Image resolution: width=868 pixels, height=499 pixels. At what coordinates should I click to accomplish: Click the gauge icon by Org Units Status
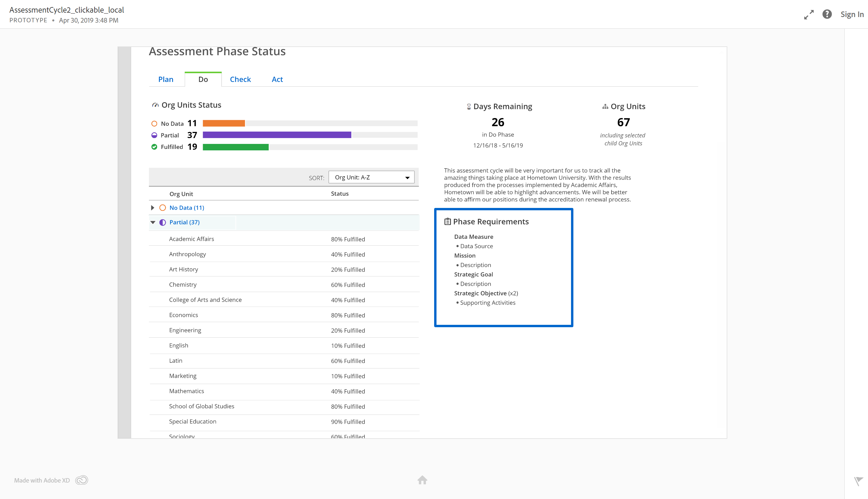pyautogui.click(x=155, y=105)
